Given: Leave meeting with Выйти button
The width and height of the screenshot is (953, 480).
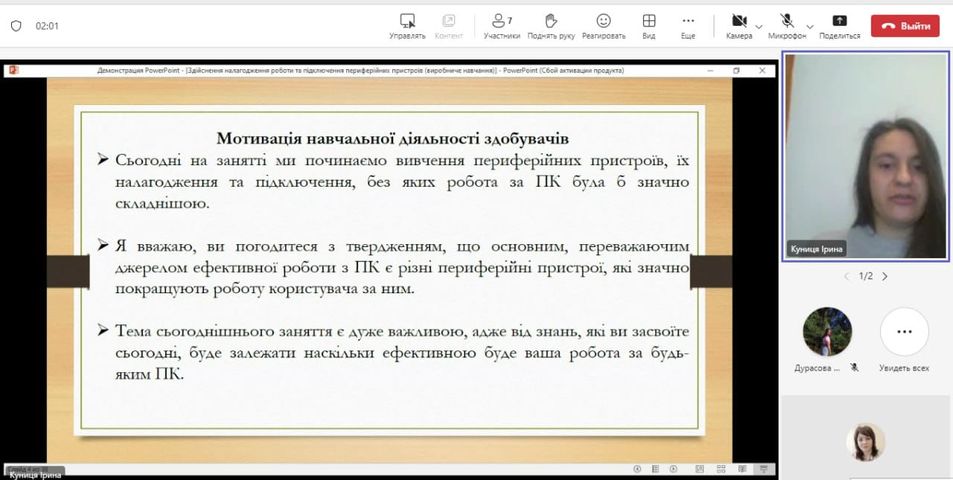Looking at the screenshot, I should click(905, 26).
